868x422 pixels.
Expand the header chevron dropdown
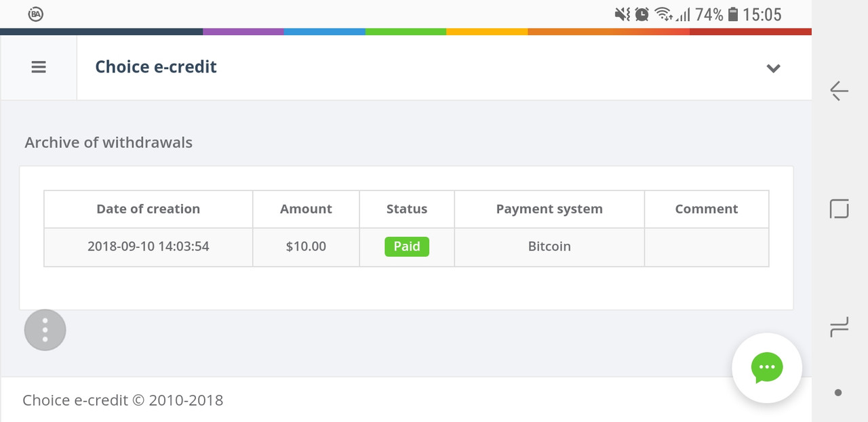tap(773, 68)
